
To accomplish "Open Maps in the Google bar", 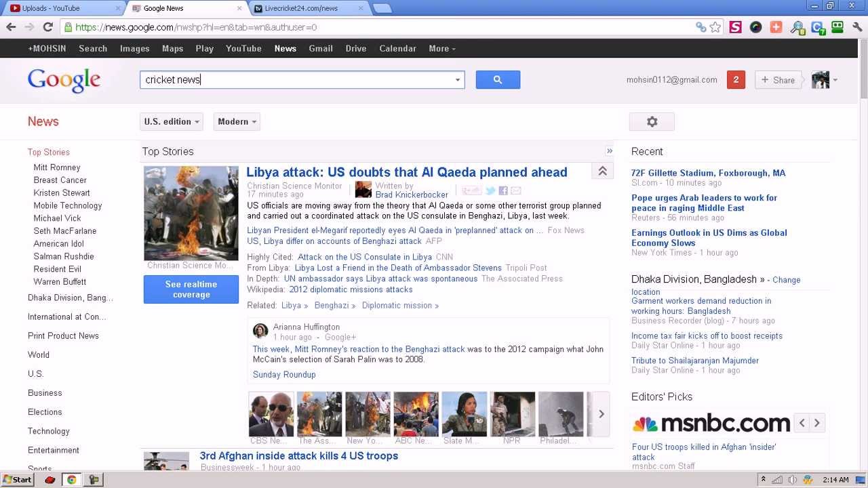I will click(x=172, y=48).
